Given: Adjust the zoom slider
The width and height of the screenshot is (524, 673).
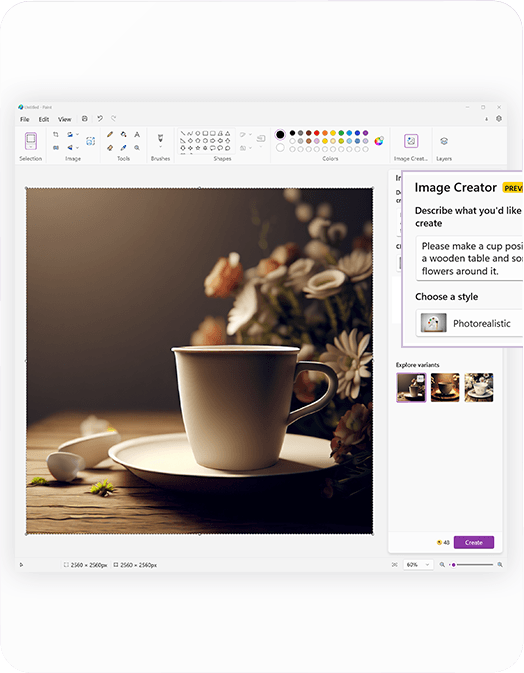Looking at the screenshot, I should click(x=472, y=564).
